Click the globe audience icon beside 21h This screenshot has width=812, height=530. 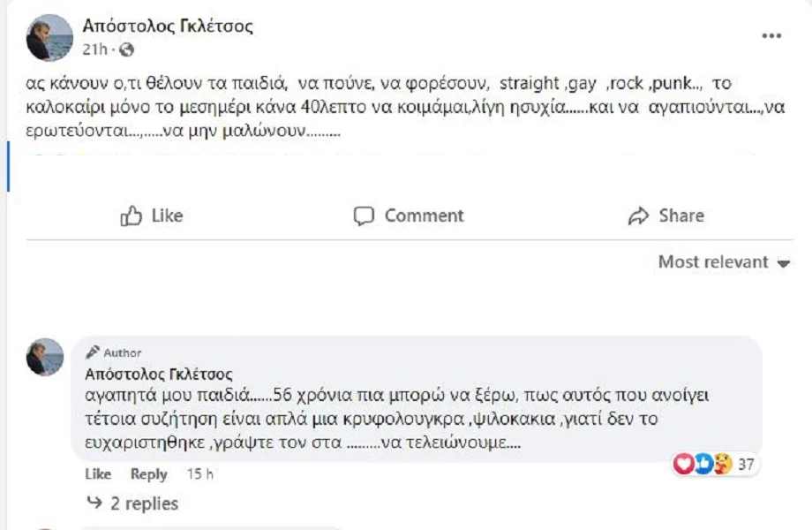click(126, 49)
